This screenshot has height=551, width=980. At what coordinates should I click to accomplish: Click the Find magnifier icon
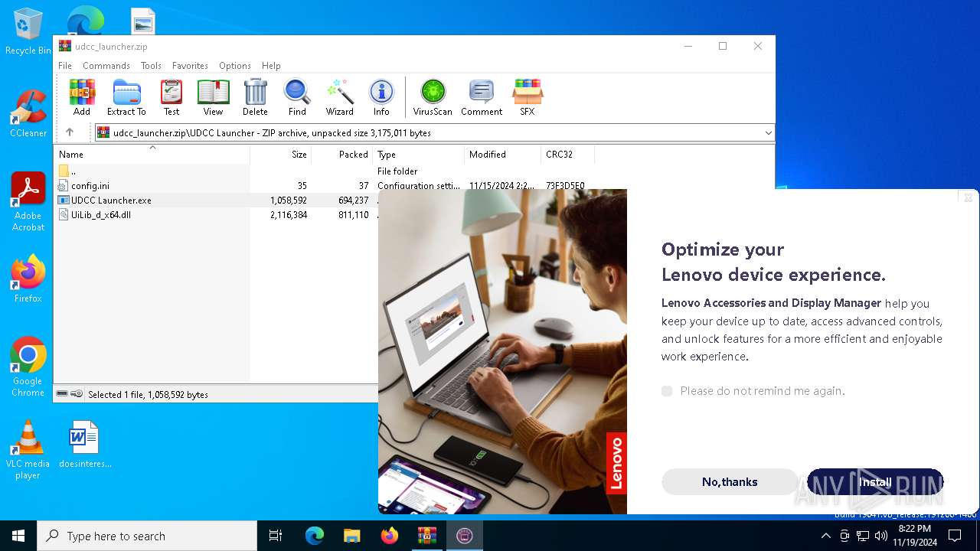tap(297, 97)
